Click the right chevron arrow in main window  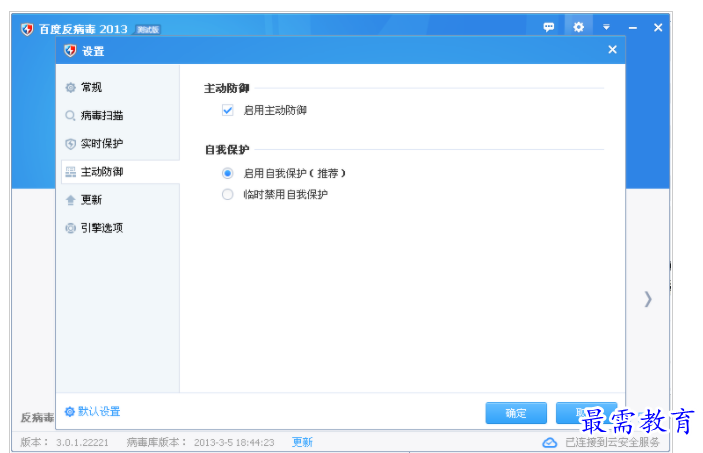click(648, 299)
